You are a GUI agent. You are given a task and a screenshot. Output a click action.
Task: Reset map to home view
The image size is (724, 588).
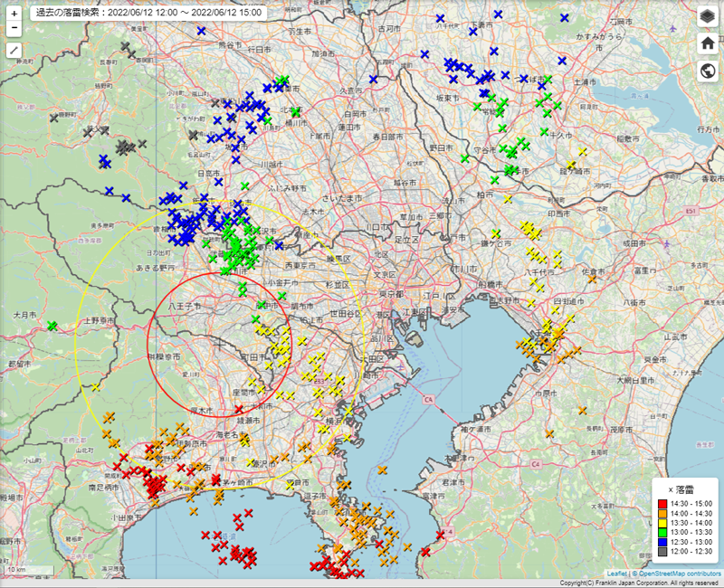click(707, 43)
